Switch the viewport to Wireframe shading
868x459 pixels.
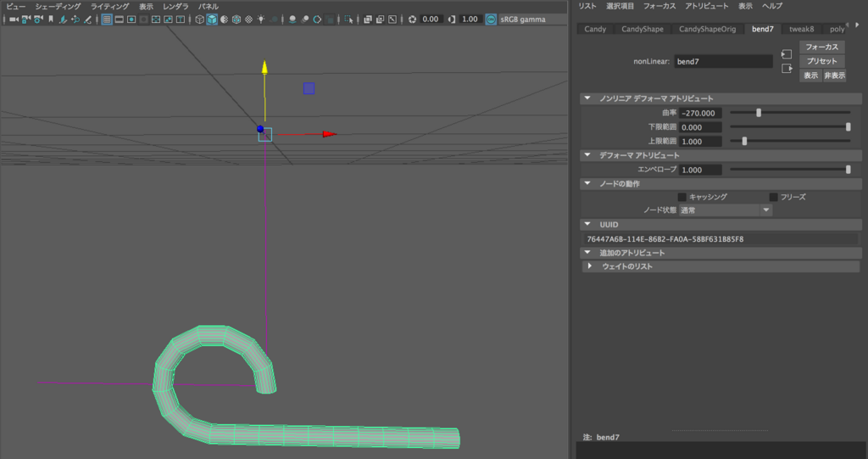coord(200,20)
